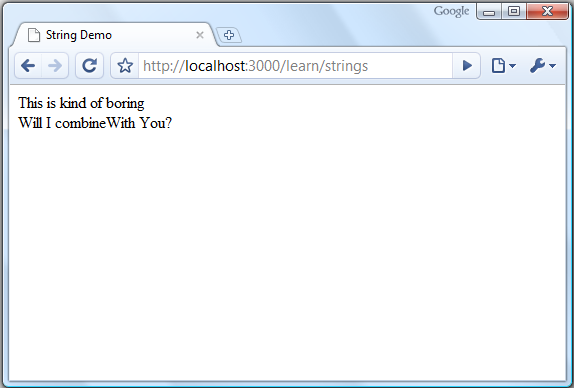
Task: Select the String Demo tab
Action: tap(113, 35)
